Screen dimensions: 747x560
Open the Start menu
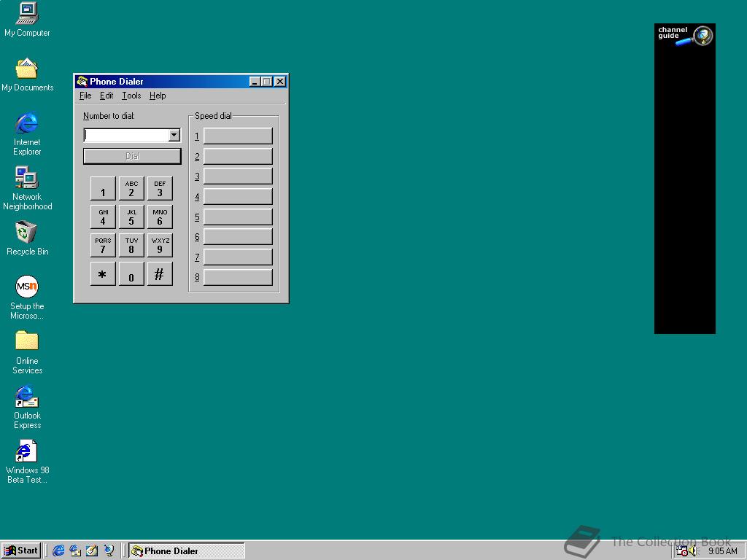[x=21, y=551]
